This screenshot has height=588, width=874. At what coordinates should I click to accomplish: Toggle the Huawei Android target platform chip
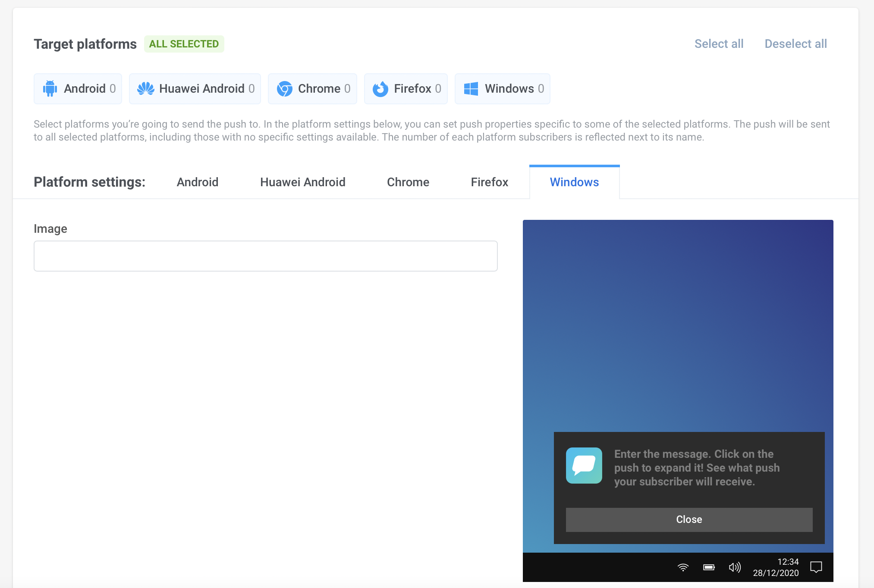point(195,89)
